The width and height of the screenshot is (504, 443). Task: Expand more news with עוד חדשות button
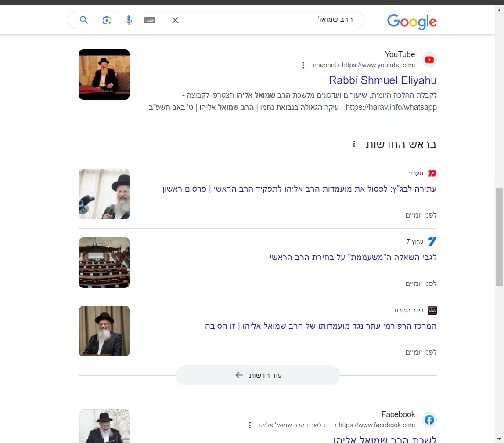[258, 375]
